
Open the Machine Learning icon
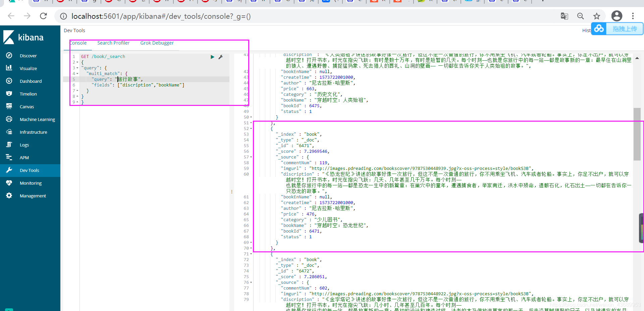(9, 119)
